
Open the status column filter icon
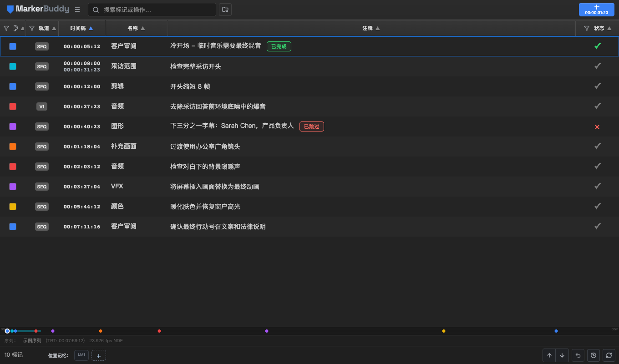587,28
